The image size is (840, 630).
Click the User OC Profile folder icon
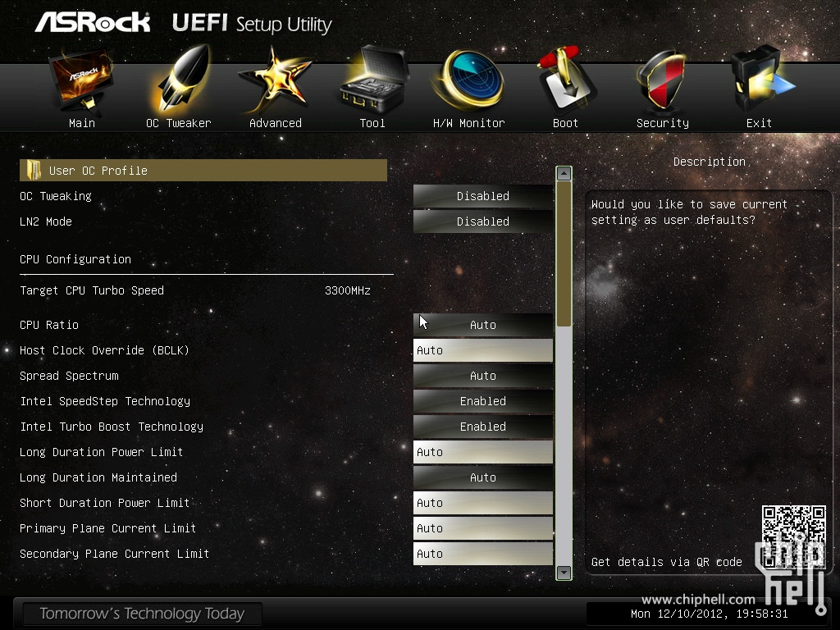pos(34,171)
